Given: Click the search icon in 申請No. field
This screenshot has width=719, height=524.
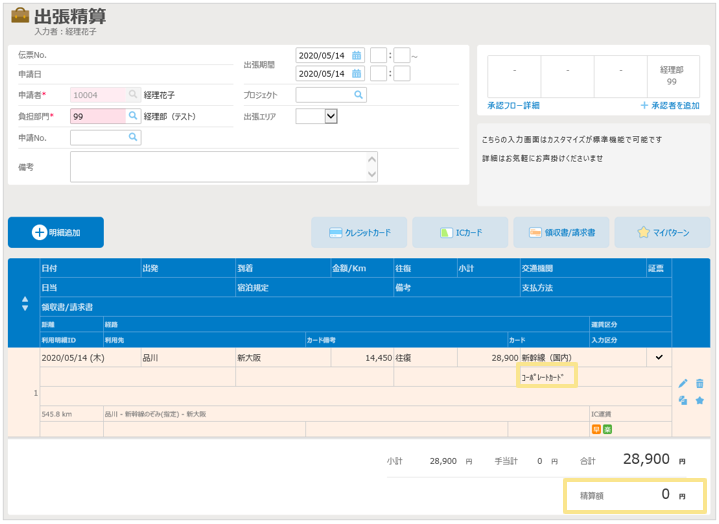Looking at the screenshot, I should pos(133,137).
